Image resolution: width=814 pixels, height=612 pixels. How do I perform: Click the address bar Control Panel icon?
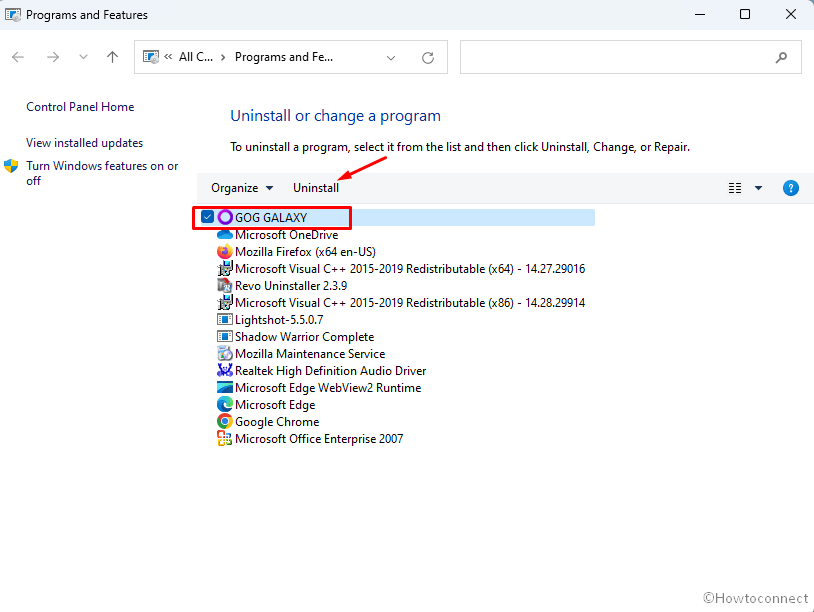coord(151,57)
